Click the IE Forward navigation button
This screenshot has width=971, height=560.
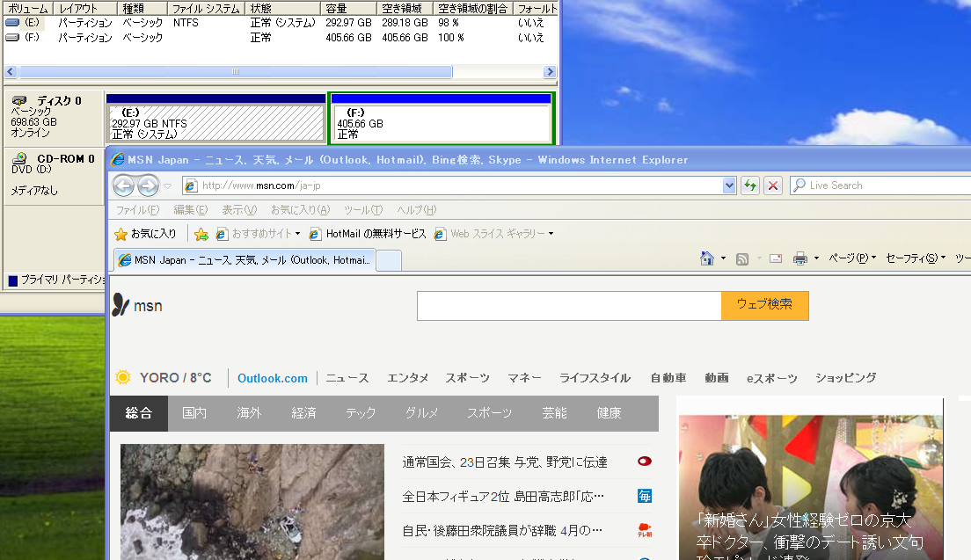tap(148, 185)
